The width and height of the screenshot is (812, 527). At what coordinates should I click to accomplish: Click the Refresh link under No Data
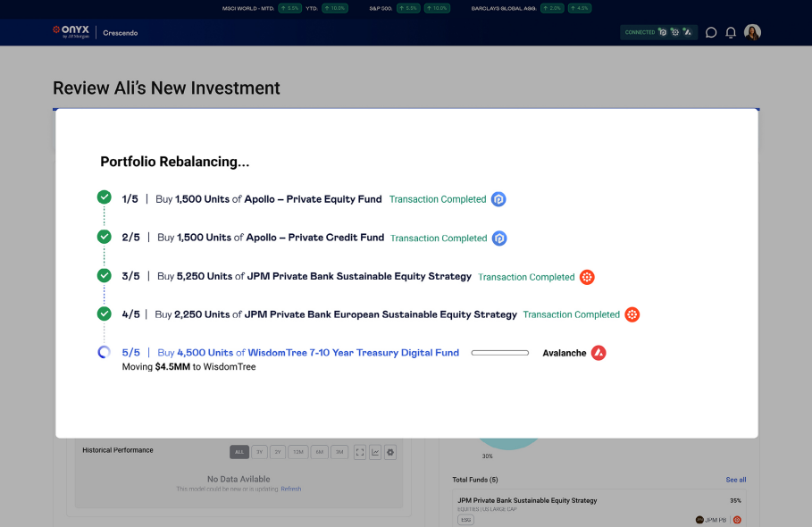pyautogui.click(x=291, y=489)
